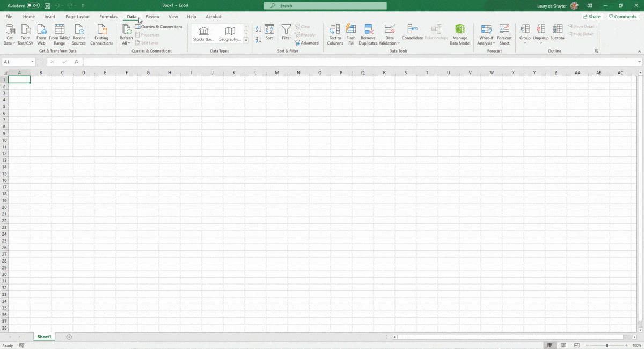Select row 10 header

(4, 140)
